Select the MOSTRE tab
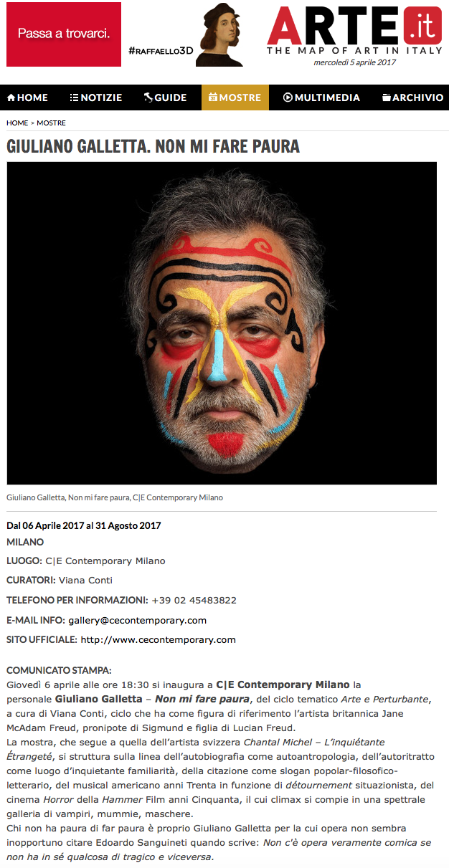The image size is (449, 868). 235,97
